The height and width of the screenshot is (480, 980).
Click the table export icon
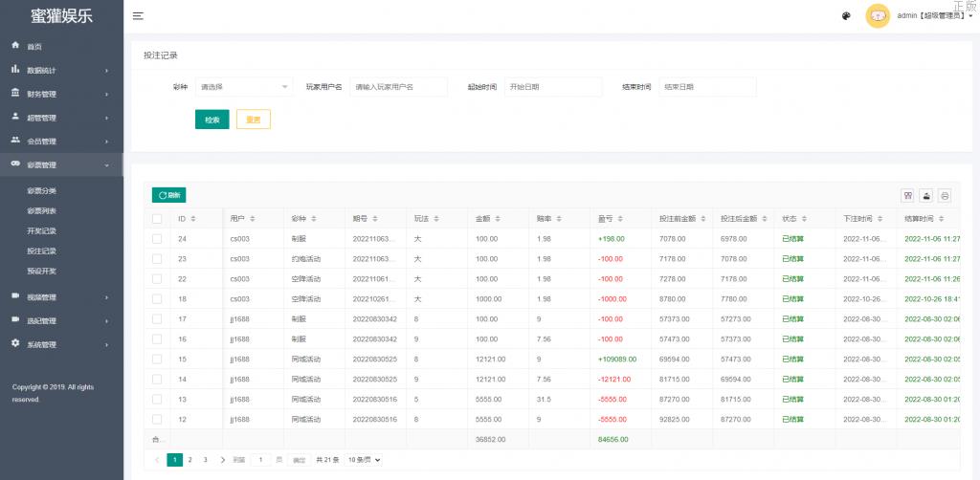coord(925,195)
